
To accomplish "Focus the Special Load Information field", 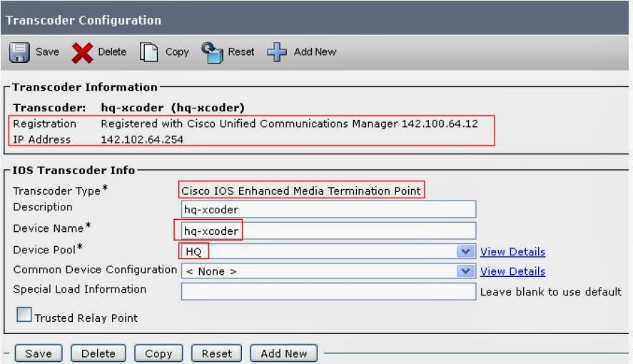I will point(328,291).
